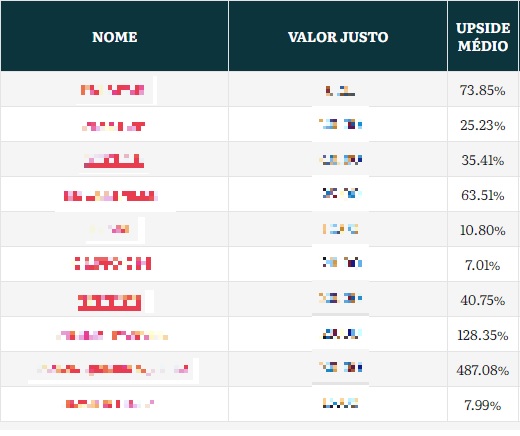Open the name link in the 73.85% row
Image resolution: width=520 pixels, height=436 pixels.
113,90
